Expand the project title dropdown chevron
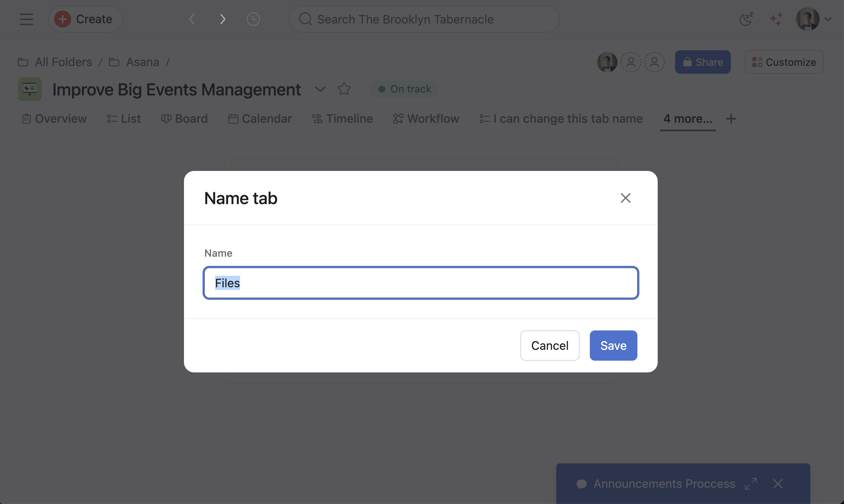 [x=320, y=89]
